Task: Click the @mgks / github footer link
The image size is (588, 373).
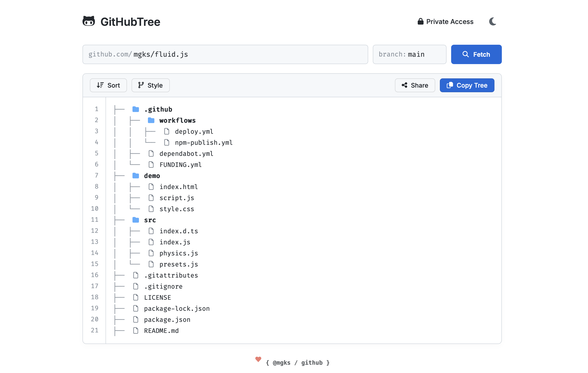Action: tap(297, 362)
